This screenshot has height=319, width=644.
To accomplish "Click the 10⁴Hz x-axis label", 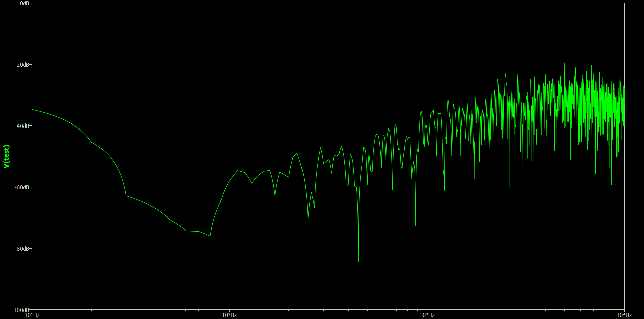I will [x=624, y=315].
